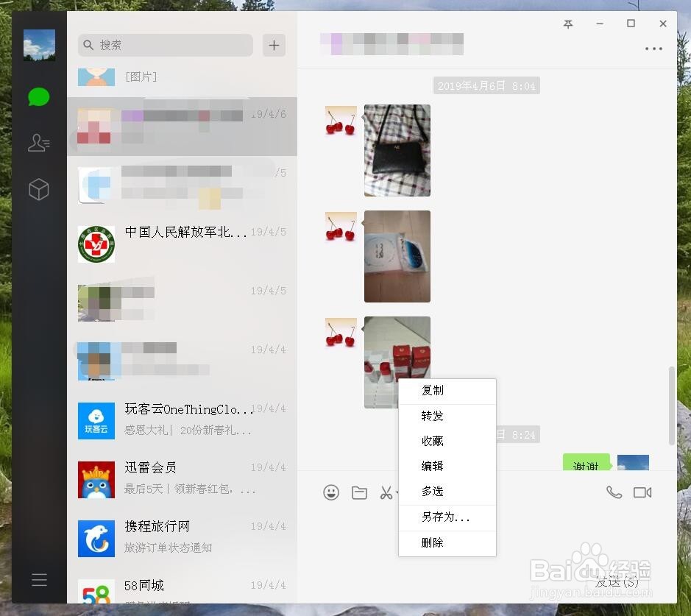
Task: Start a voice call
Action: (x=614, y=492)
